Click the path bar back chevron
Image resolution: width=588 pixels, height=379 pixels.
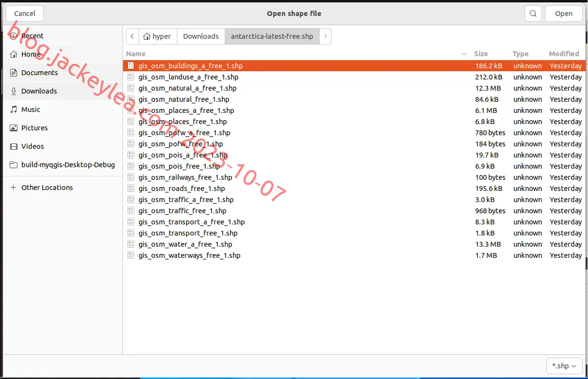[x=132, y=36]
